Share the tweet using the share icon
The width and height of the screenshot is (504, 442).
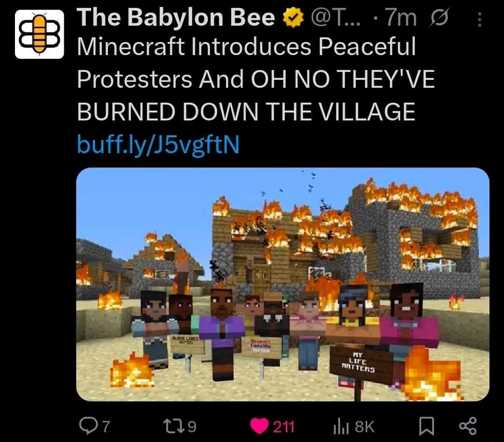[x=467, y=426]
